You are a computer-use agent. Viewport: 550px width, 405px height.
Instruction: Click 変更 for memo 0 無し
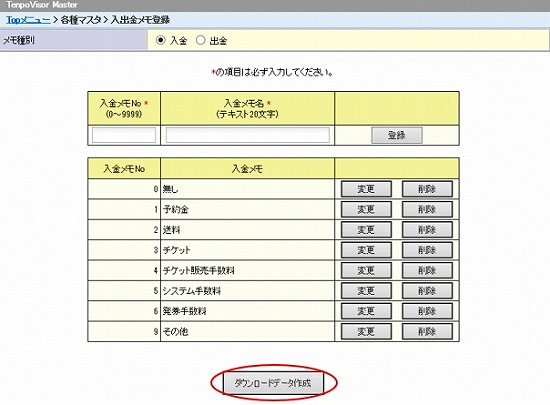point(366,189)
